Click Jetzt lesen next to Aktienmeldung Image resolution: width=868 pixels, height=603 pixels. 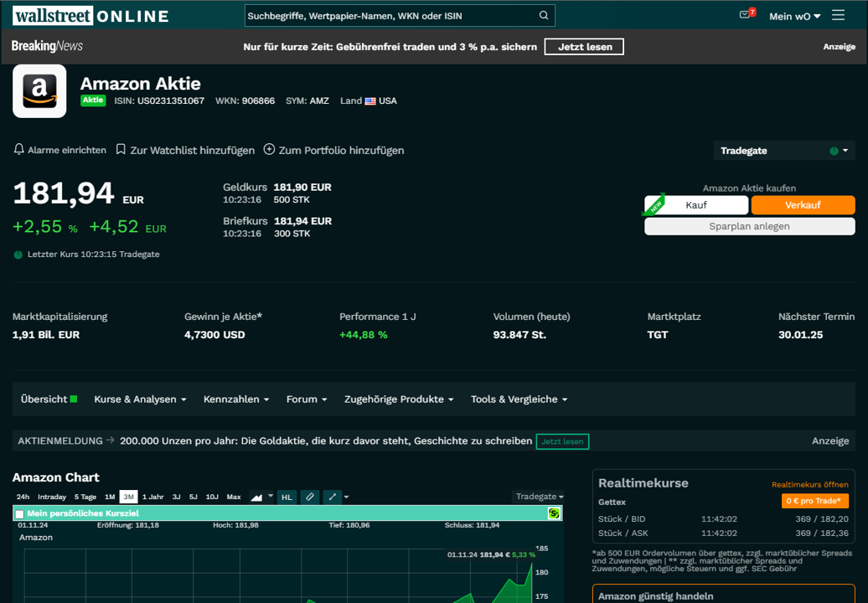coord(562,441)
